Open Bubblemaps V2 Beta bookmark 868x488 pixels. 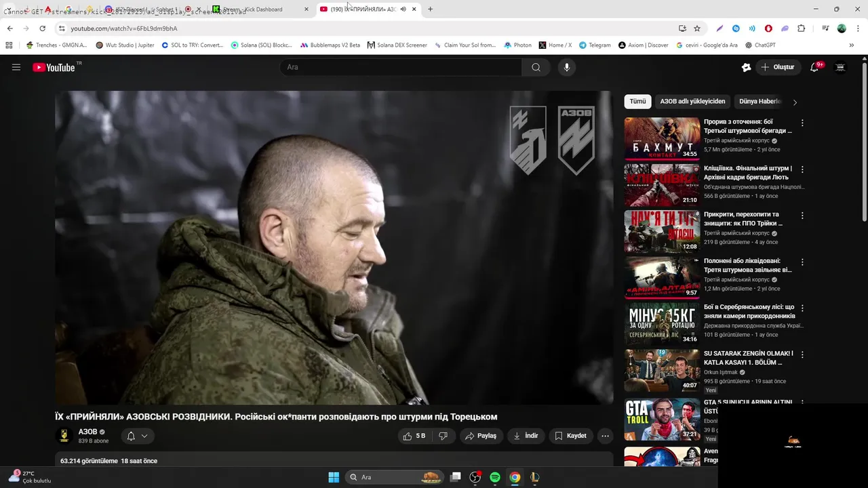pyautogui.click(x=330, y=45)
